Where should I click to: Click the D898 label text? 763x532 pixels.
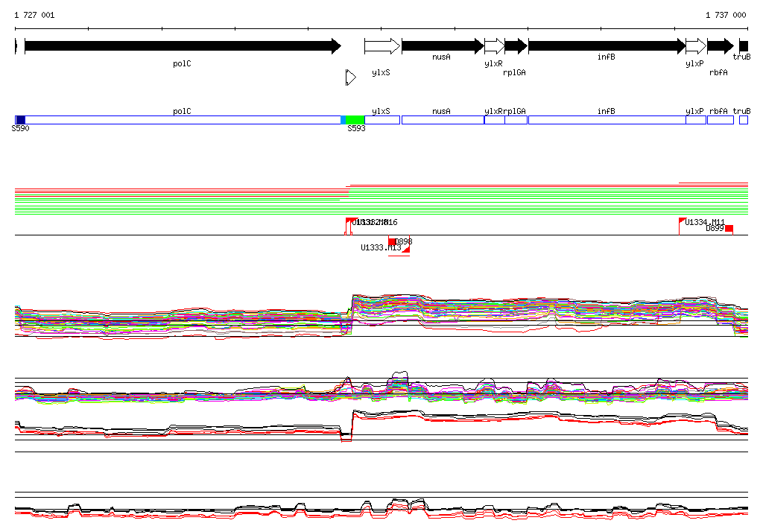pyautogui.click(x=403, y=241)
